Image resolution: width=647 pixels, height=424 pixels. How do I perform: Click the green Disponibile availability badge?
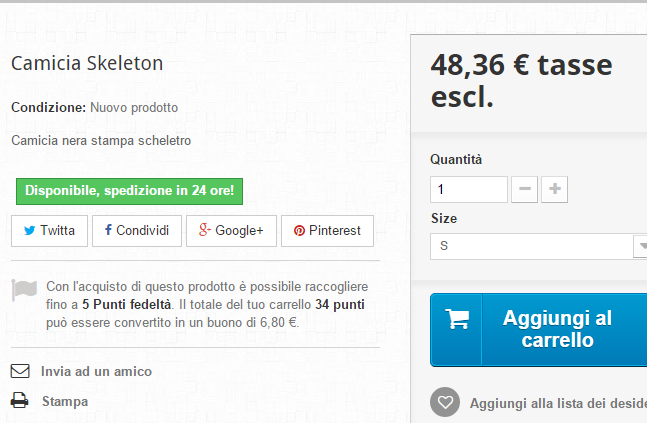point(127,190)
